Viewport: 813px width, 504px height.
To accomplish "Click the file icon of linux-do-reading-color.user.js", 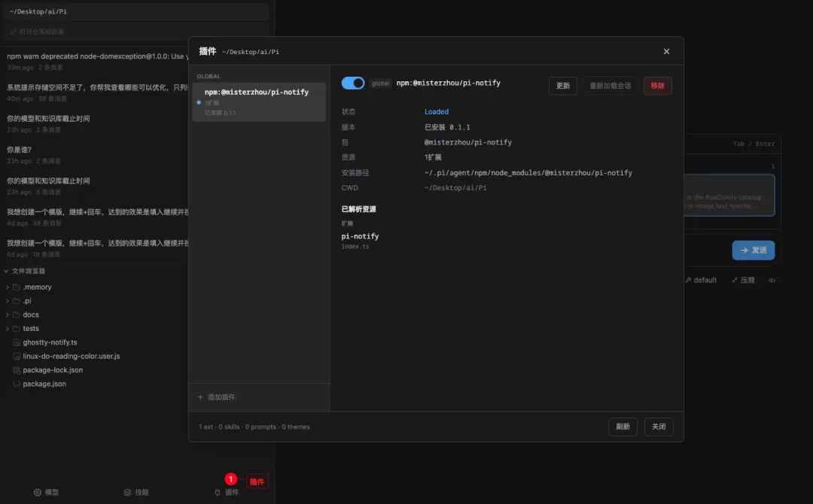I will point(17,357).
